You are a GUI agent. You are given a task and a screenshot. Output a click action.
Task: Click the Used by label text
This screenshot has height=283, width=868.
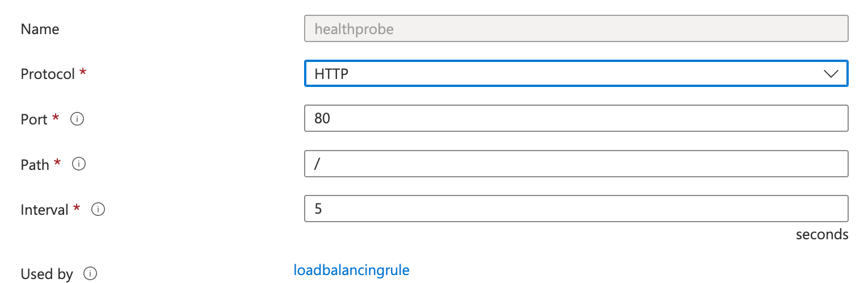[x=47, y=274]
